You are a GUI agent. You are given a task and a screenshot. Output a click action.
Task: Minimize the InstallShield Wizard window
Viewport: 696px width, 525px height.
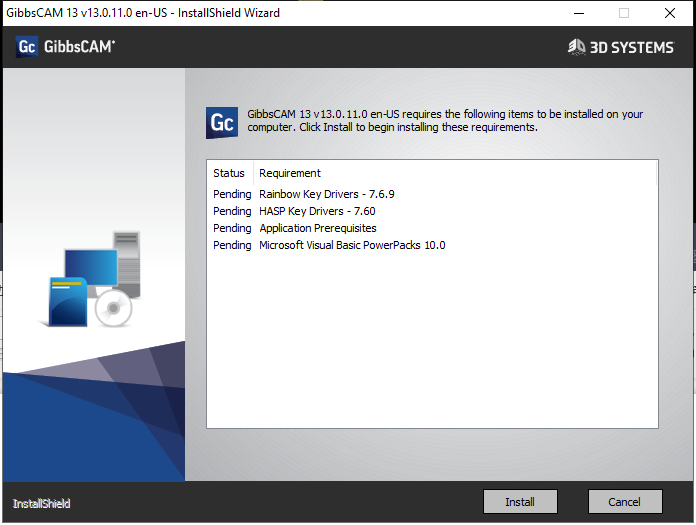coord(579,13)
